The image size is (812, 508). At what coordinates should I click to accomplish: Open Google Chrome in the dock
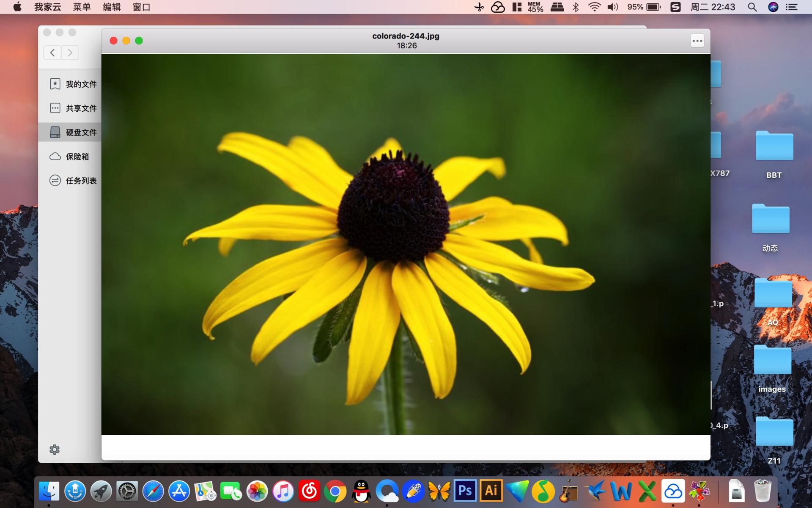tap(335, 491)
